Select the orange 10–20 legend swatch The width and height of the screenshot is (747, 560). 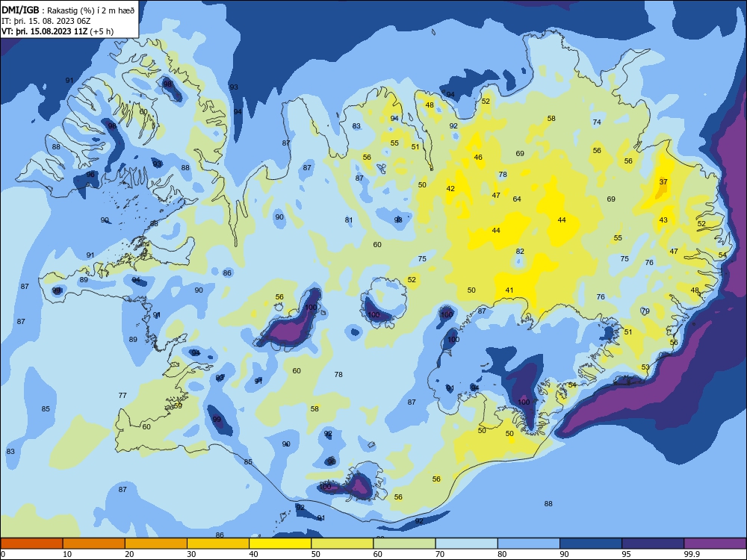[x=94, y=544]
